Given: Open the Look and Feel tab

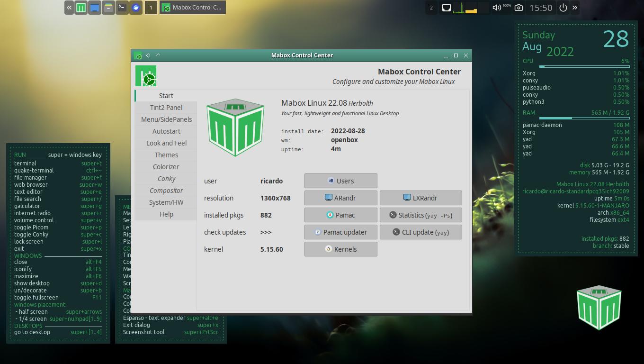Looking at the screenshot, I should pyautogui.click(x=166, y=143).
